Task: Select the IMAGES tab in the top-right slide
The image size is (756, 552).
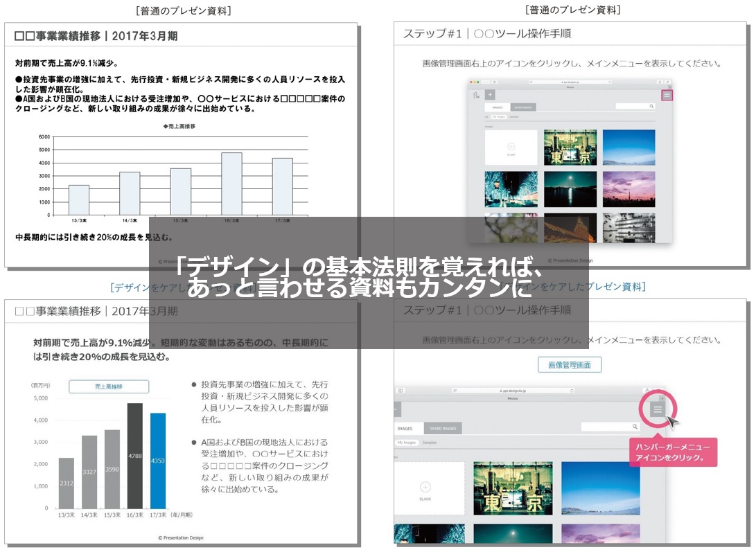Action: coord(498,107)
